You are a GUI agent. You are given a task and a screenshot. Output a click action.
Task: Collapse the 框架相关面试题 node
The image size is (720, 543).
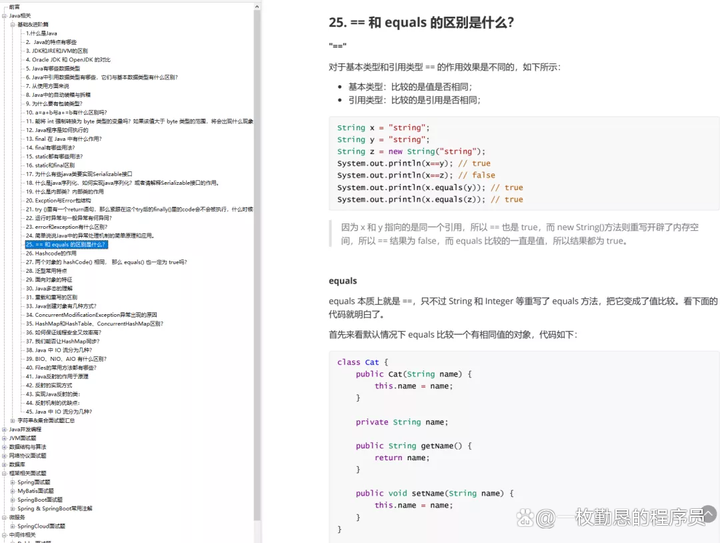[x=4, y=473]
